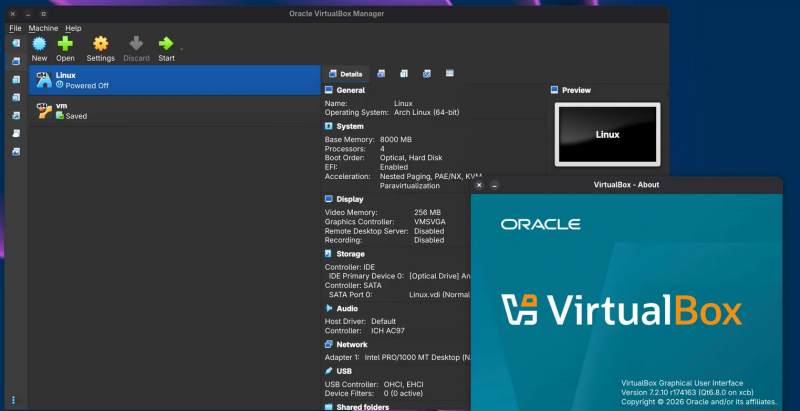Click the '8000 MB' base memory value
Viewport: 800px width, 411px height.
(395, 139)
